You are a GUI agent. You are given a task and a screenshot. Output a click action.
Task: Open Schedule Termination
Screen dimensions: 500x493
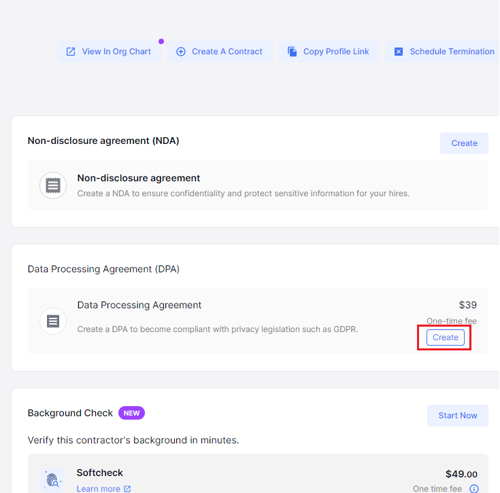(x=442, y=52)
